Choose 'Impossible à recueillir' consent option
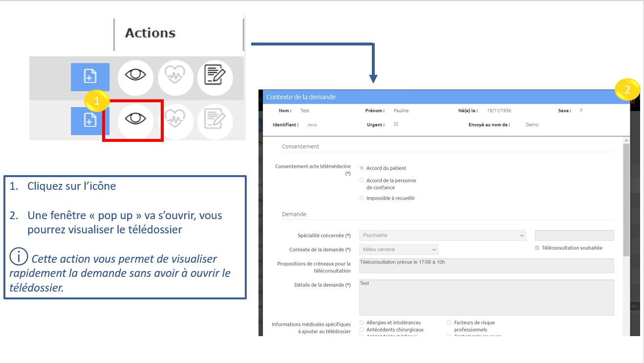The height and width of the screenshot is (363, 644). pos(362,198)
